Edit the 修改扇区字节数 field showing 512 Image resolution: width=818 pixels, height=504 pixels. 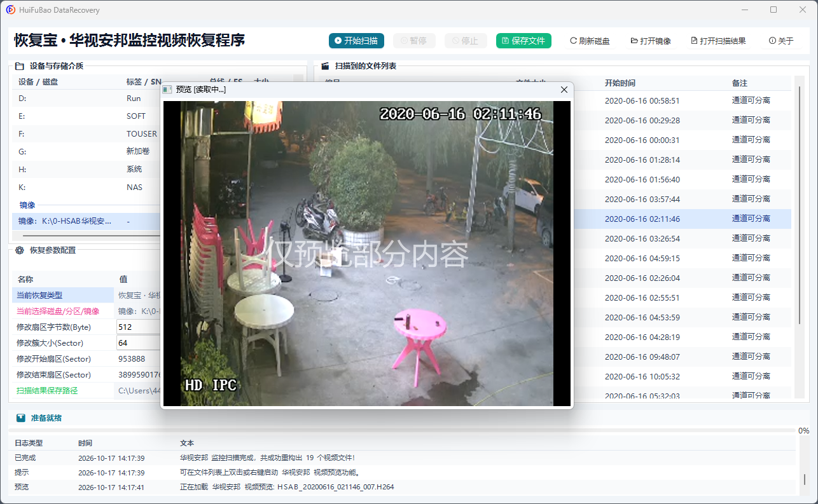tap(138, 327)
